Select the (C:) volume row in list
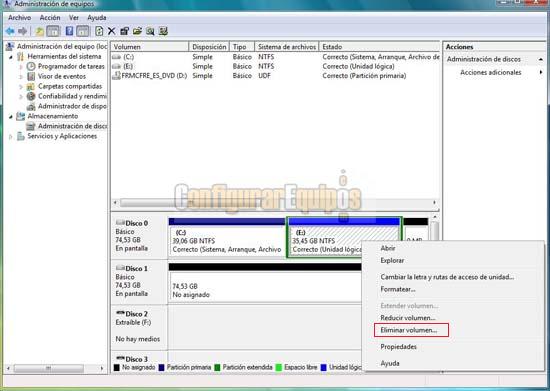Viewport: 550px width, 391px height. coord(275,57)
